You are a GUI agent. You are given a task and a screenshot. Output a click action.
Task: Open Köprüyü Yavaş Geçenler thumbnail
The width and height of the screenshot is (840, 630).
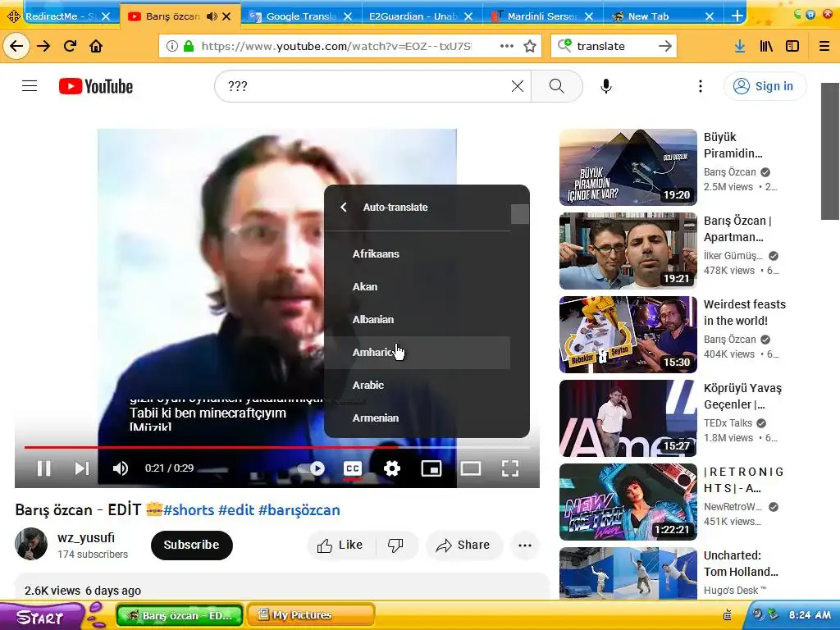[628, 418]
